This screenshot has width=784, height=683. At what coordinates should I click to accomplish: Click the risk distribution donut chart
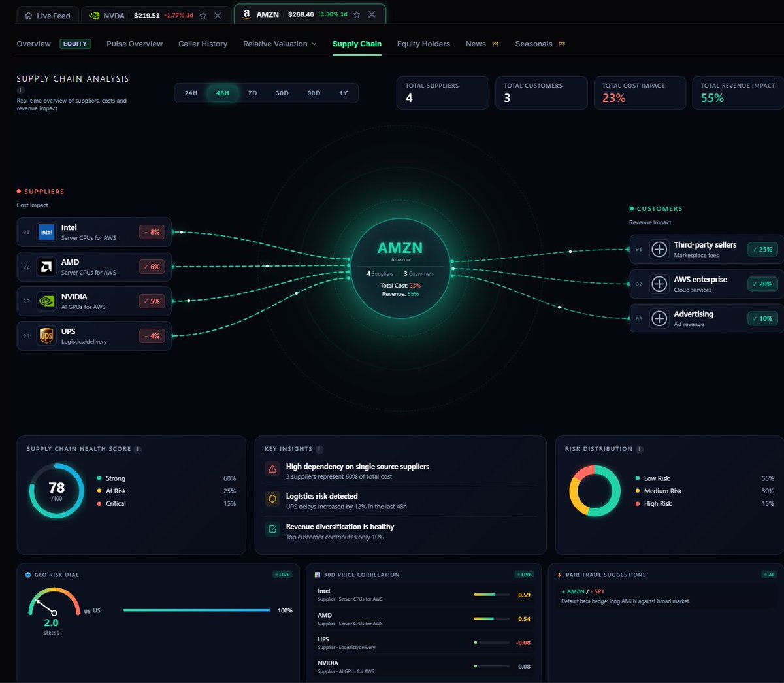coord(595,491)
